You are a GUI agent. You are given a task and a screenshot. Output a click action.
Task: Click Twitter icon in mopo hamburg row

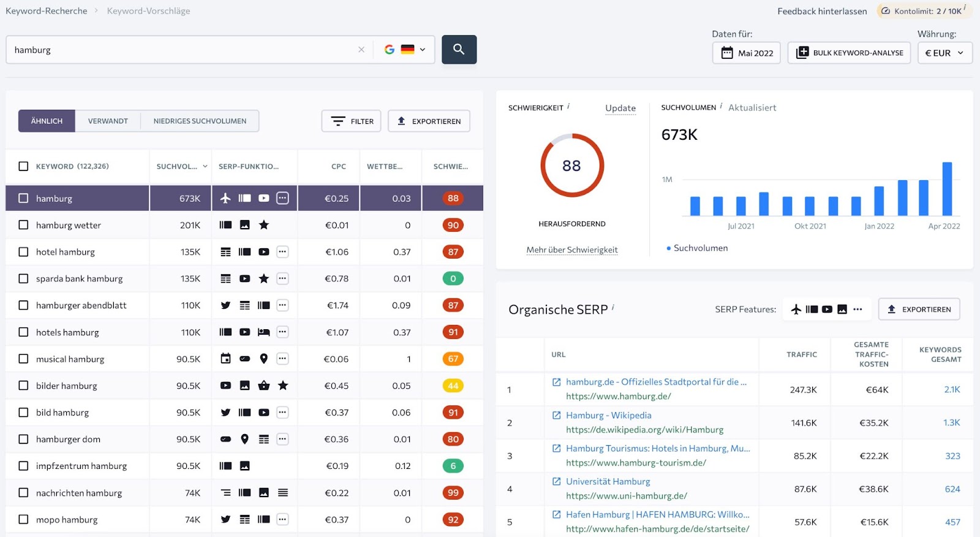pyautogui.click(x=225, y=519)
